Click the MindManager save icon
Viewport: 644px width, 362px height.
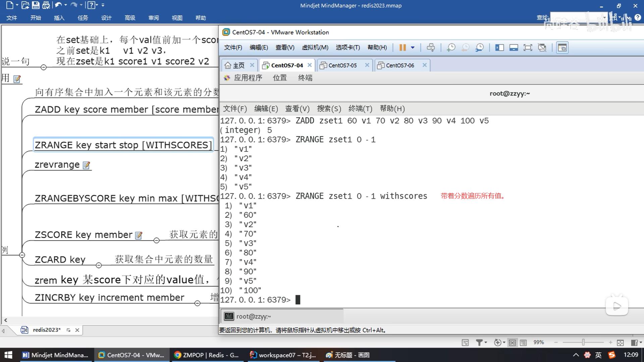36,5
